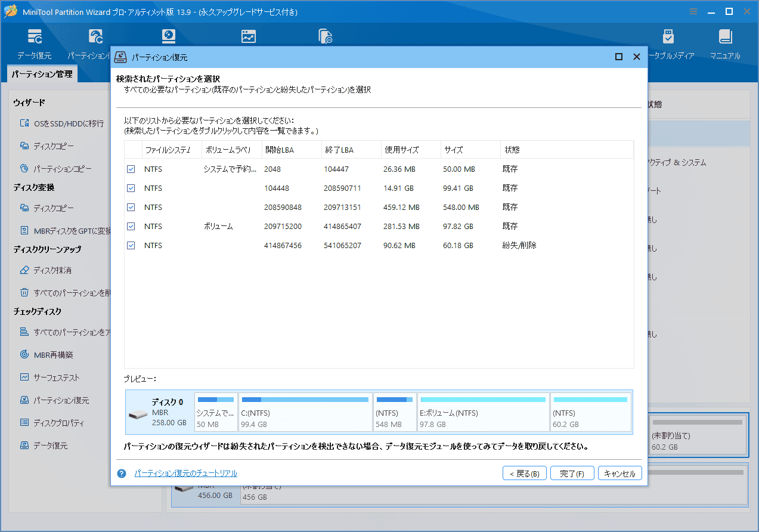Select the E:ボリューム 97.8 GB preview block

point(483,412)
